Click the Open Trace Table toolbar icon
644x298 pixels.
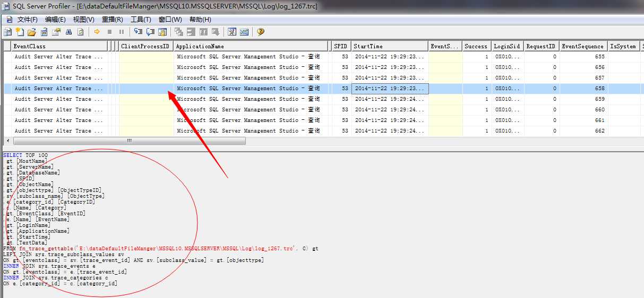[x=44, y=32]
